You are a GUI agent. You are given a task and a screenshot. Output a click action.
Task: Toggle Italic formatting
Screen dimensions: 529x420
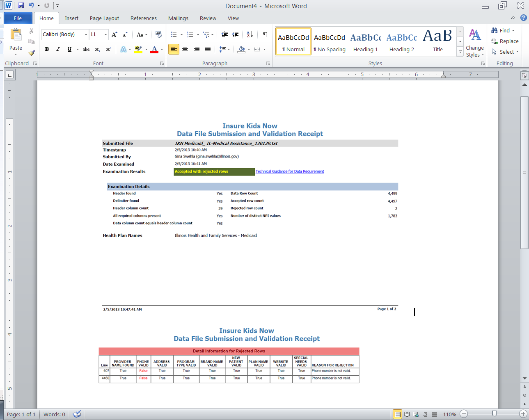click(x=58, y=49)
